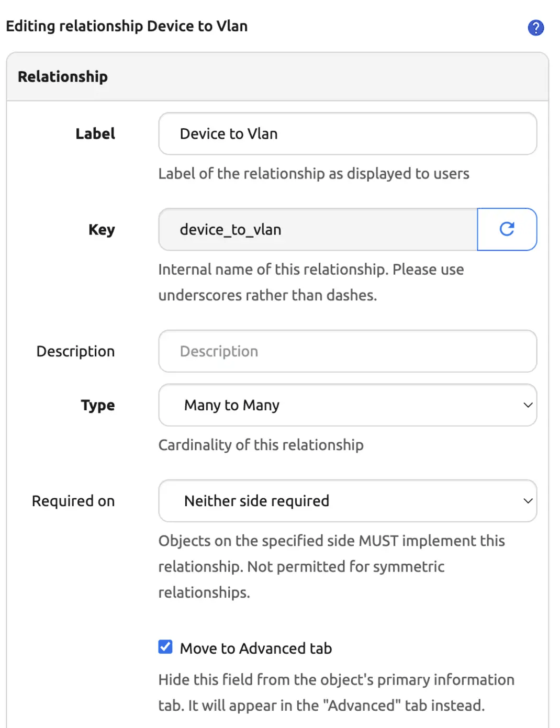Click the Required on field label
Screen dimensions: 560x728
(x=73, y=501)
